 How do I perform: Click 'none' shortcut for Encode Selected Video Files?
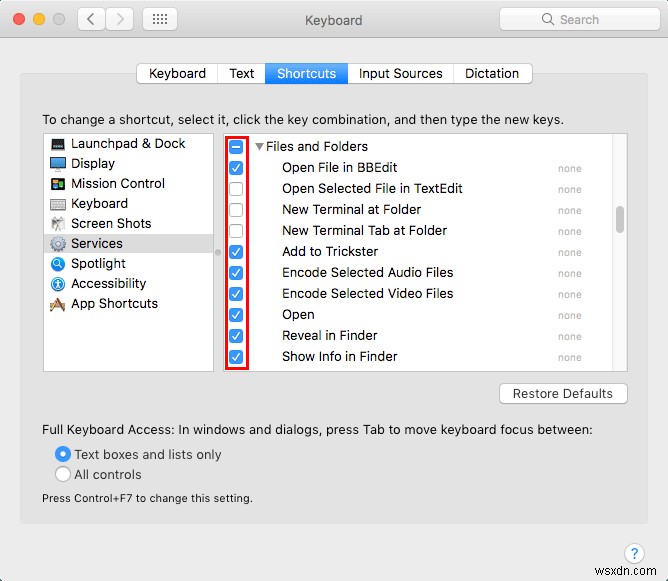pos(570,295)
